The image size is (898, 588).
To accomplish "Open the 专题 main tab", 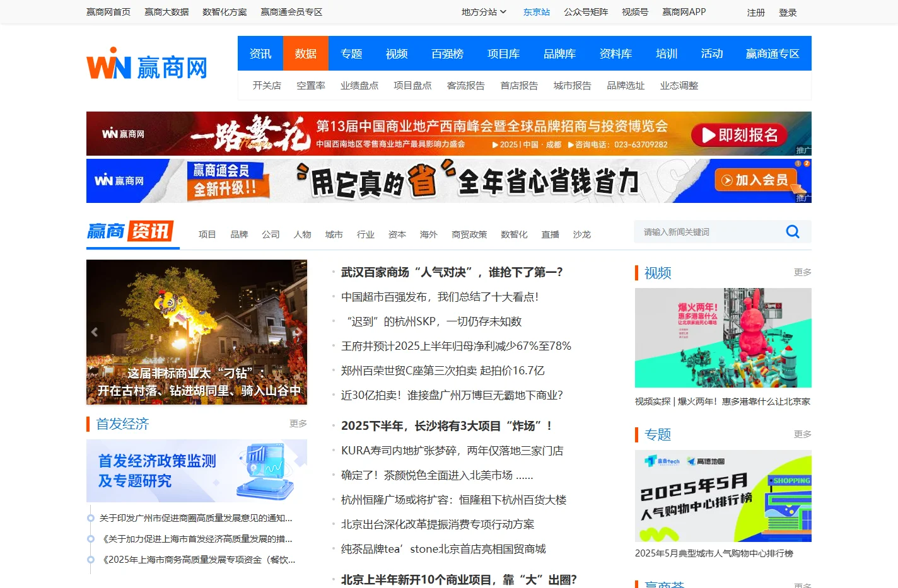I will point(351,54).
